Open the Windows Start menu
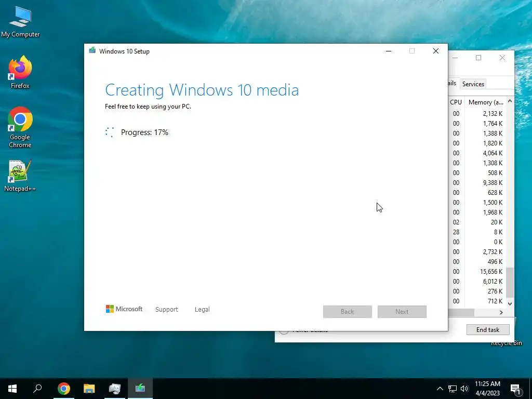Viewport: 532px width, 399px height. [12, 389]
